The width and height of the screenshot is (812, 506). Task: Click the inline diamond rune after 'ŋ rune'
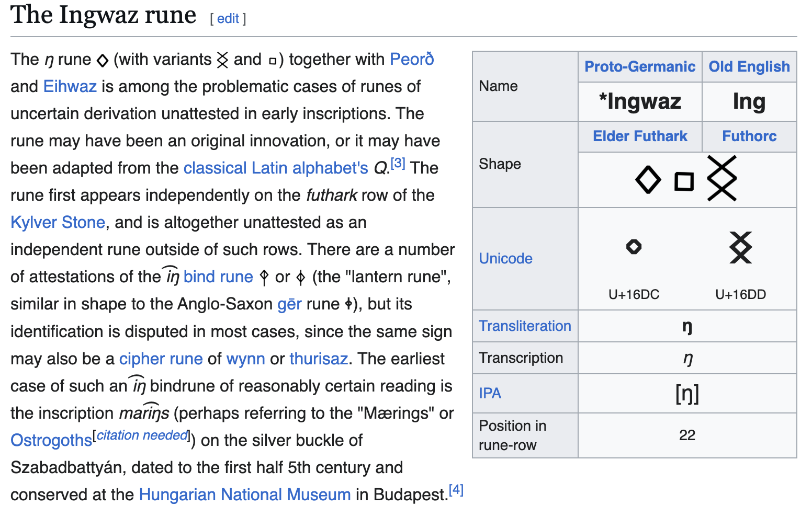click(x=103, y=61)
